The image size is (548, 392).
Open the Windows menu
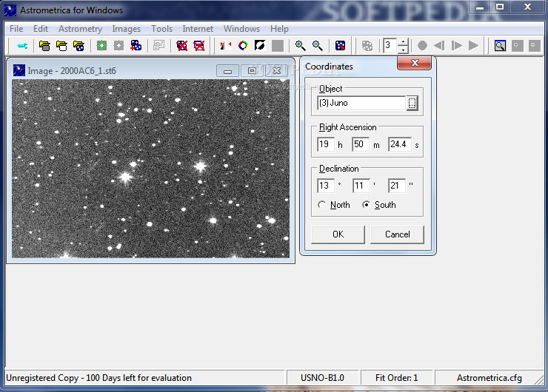point(241,29)
